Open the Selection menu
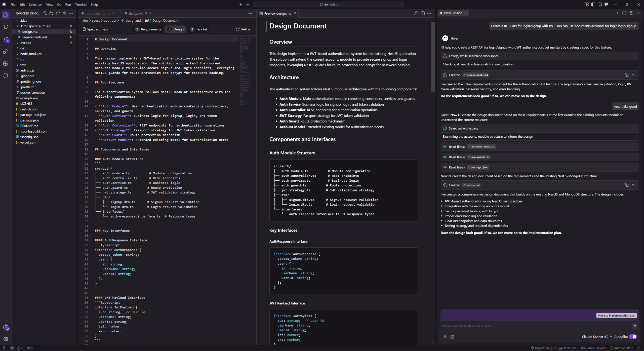644x351 pixels. 35,5
